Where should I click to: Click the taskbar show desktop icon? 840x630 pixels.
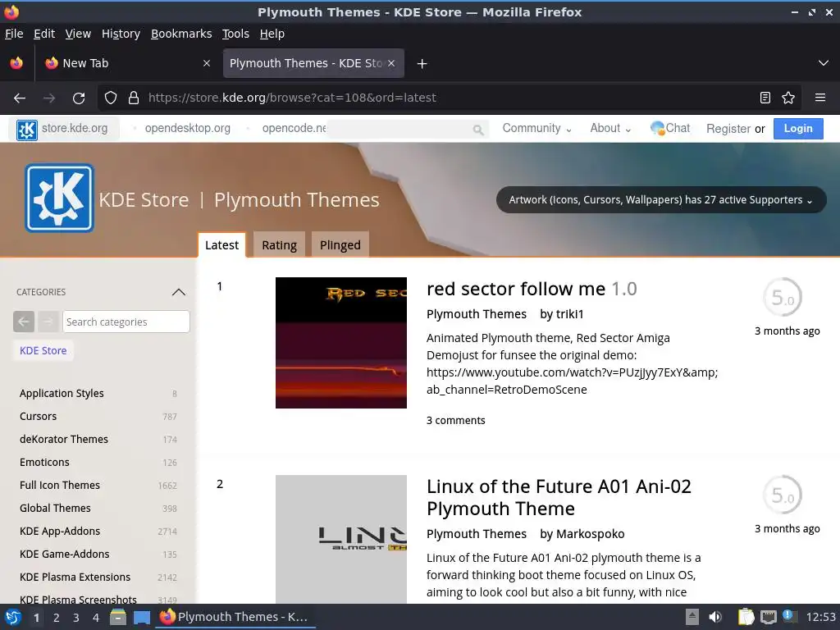142,618
